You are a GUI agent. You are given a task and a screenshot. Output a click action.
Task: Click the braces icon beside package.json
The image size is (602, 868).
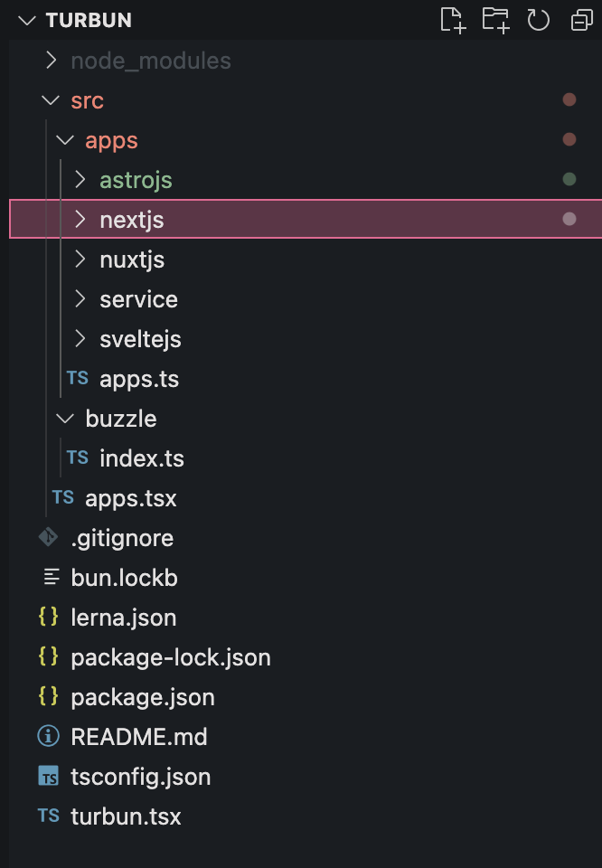pyautogui.click(x=48, y=696)
